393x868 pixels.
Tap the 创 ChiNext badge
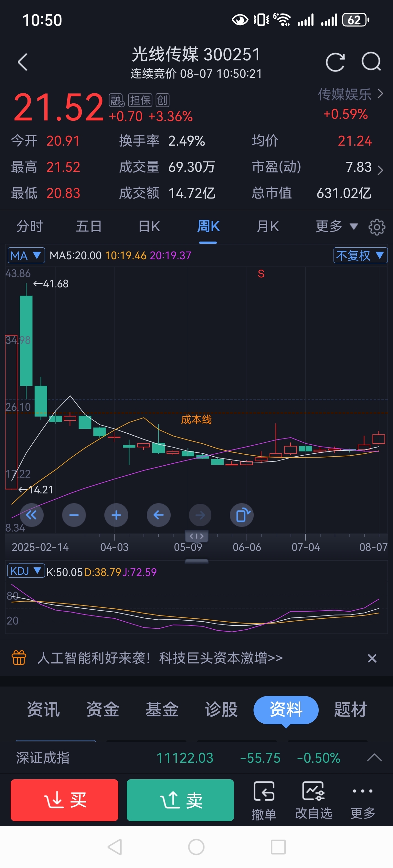(x=162, y=100)
